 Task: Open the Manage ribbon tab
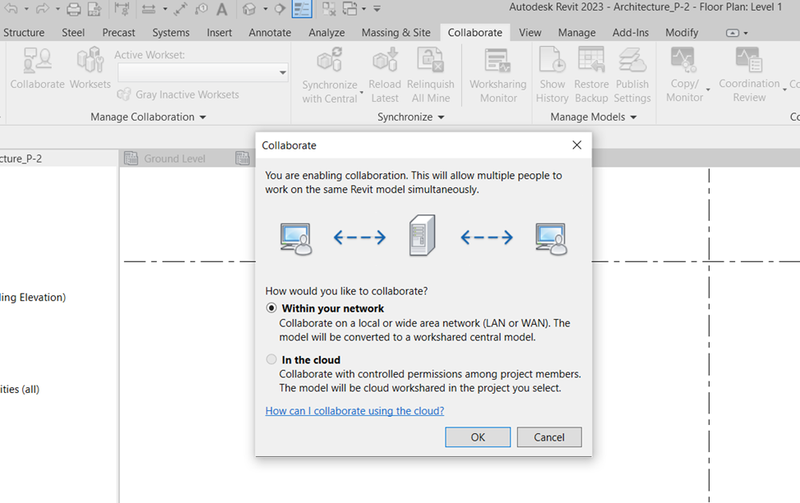coord(577,33)
